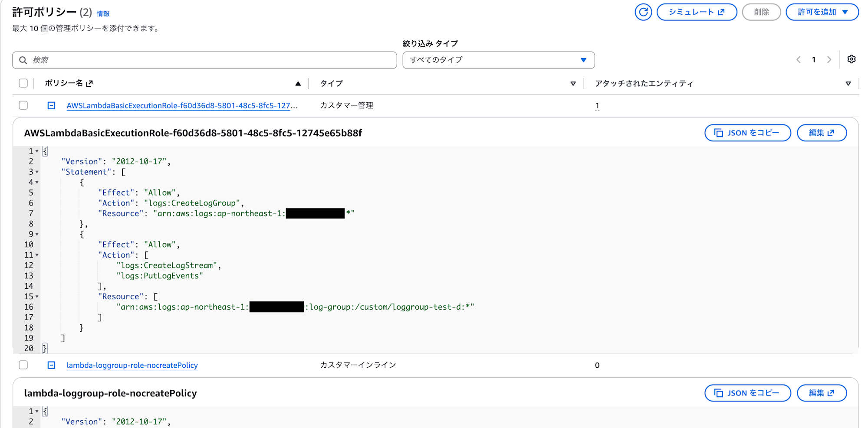Click the expanded AWSLambdaBasicExecutionRole panel heading
868x428 pixels.
(x=193, y=133)
